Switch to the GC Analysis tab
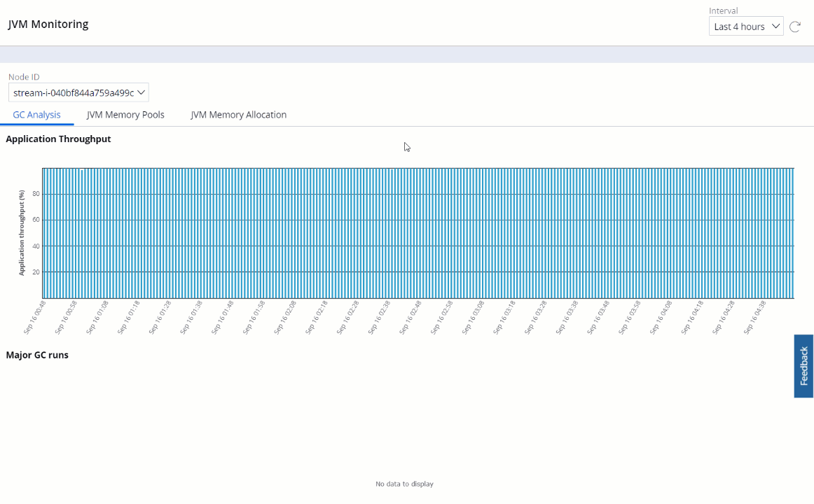Viewport: 814px width, 504px height. point(36,115)
